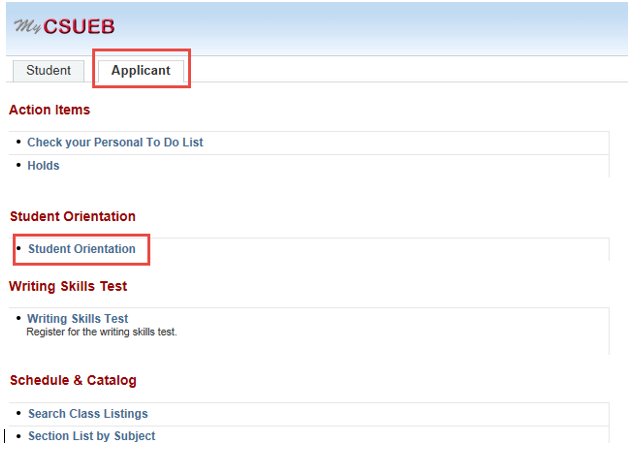This screenshot has height=463, width=630.
Task: Click the Action Items heading
Action: [x=49, y=110]
